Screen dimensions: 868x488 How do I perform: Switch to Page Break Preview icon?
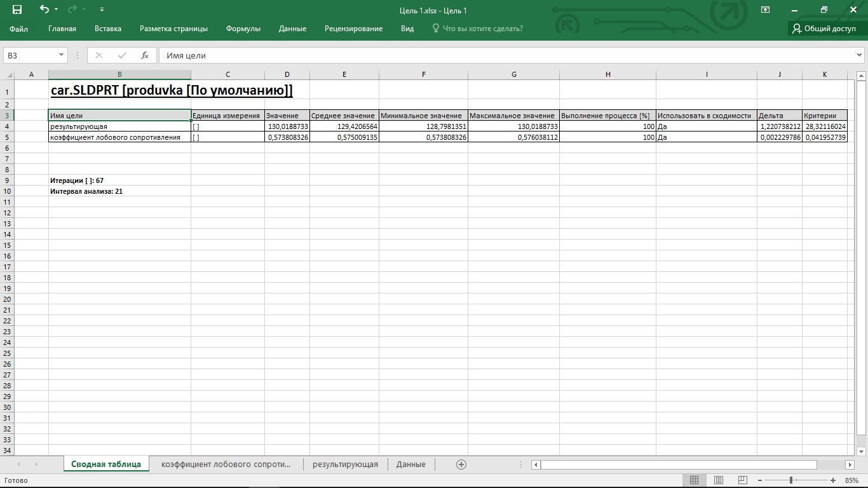pyautogui.click(x=742, y=480)
